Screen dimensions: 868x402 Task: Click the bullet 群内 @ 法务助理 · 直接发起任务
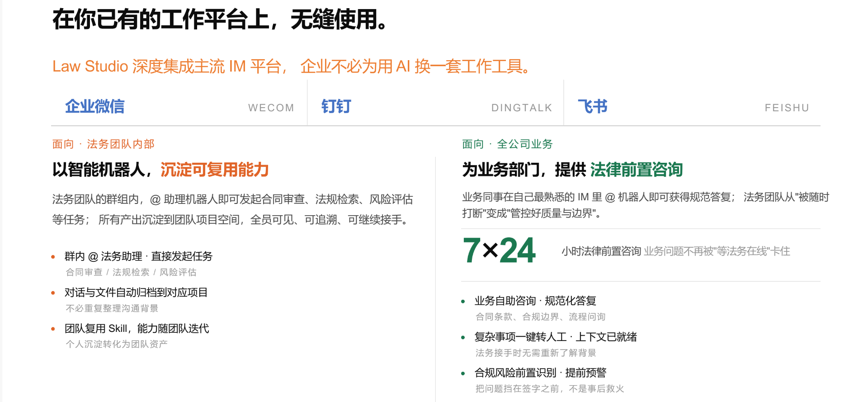pyautogui.click(x=138, y=256)
